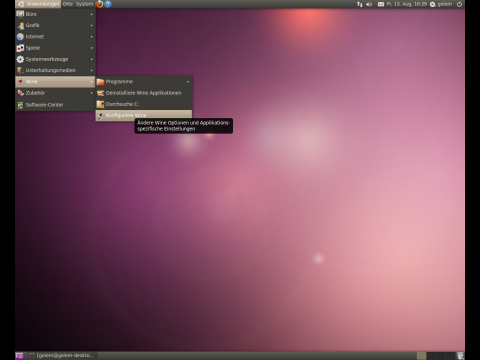Launch Firefox from the top panel
The height and width of the screenshot is (360, 480).
[x=99, y=4]
